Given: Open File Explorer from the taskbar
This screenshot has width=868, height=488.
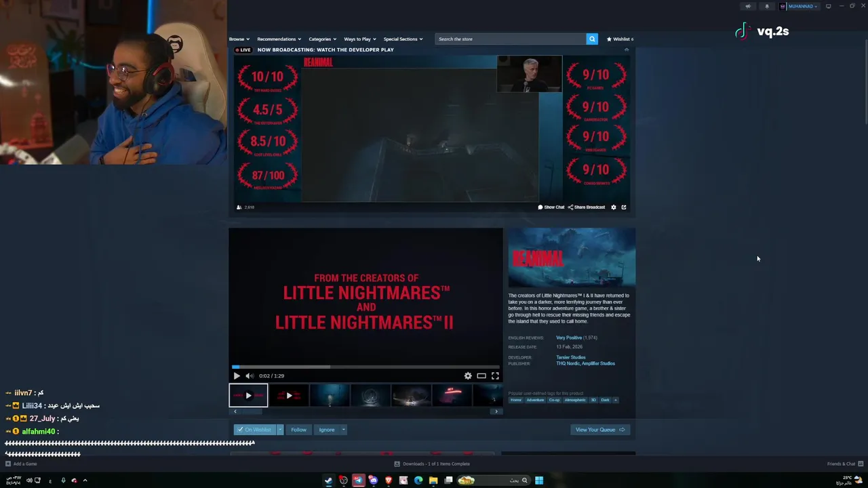Looking at the screenshot, I should click(x=433, y=481).
